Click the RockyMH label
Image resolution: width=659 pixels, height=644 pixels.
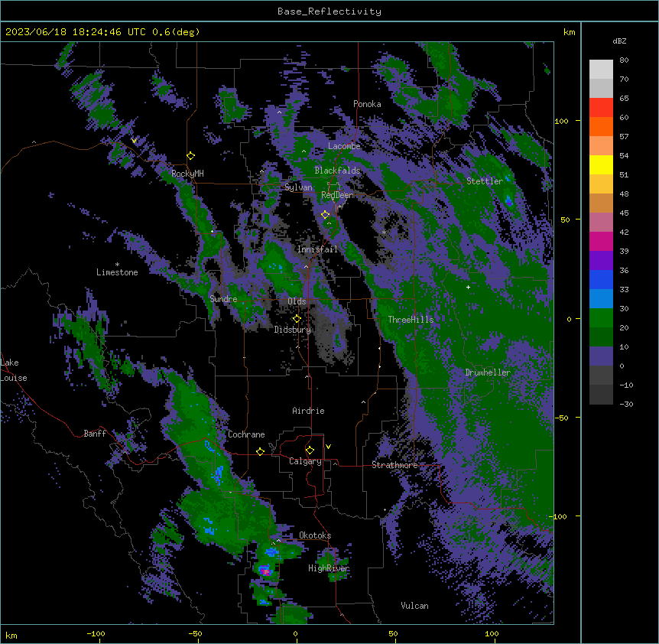[187, 174]
